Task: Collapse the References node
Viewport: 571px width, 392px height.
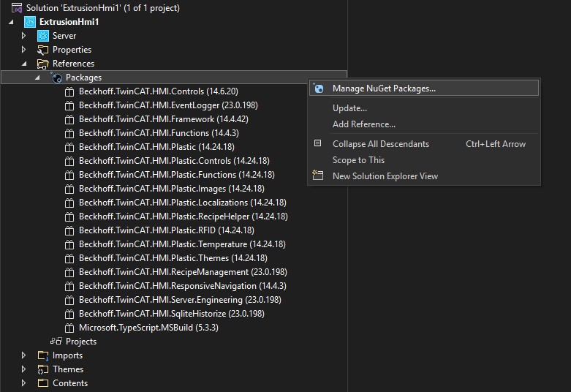Action: (24, 64)
